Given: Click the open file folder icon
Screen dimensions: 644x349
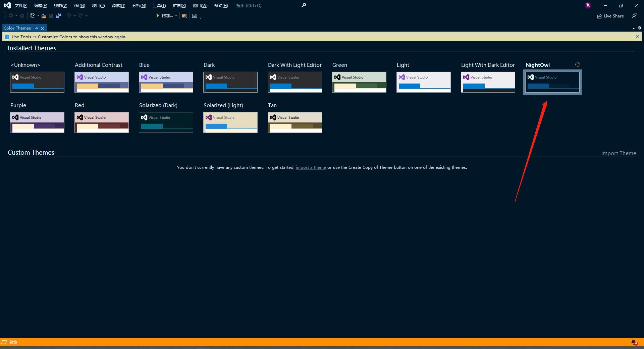Looking at the screenshot, I should 44,16.
